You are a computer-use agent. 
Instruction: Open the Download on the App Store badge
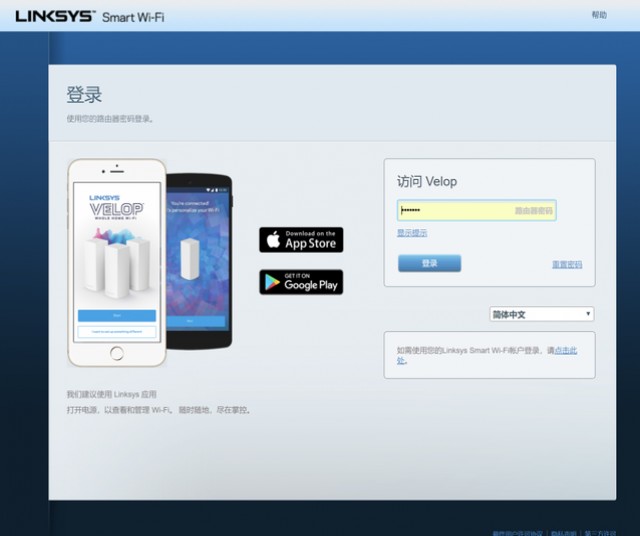tap(301, 240)
